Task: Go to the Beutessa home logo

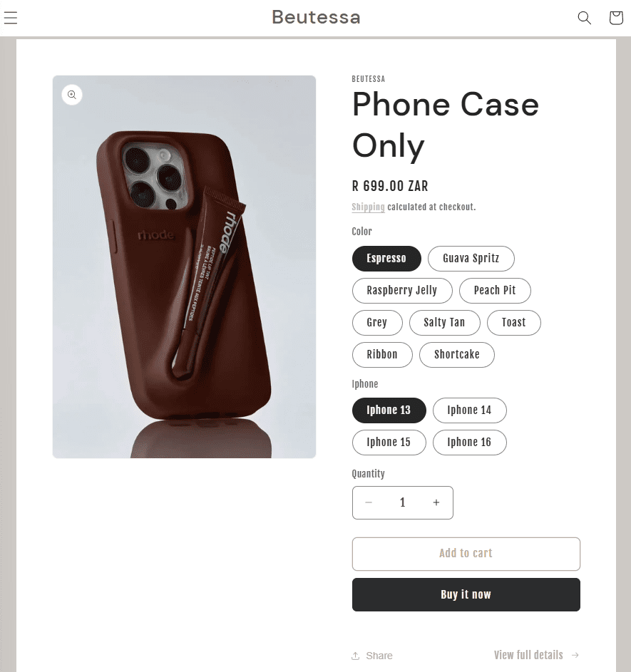Action: (x=316, y=18)
